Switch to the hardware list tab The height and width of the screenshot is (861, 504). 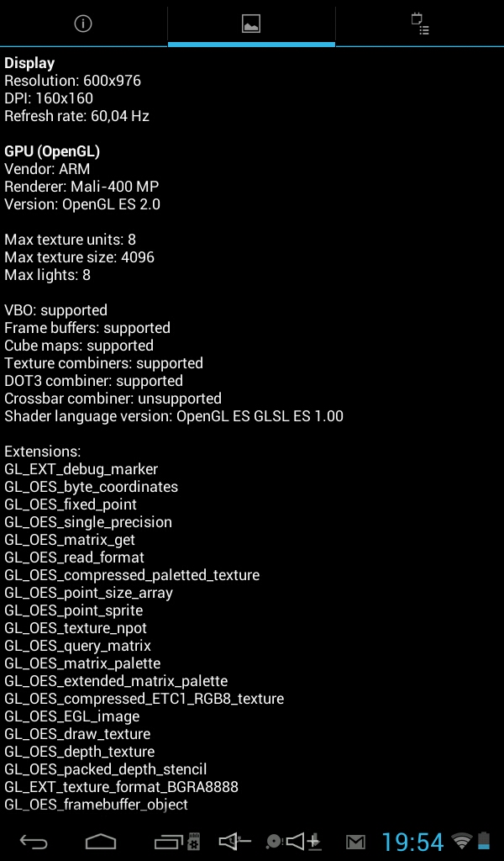420,23
